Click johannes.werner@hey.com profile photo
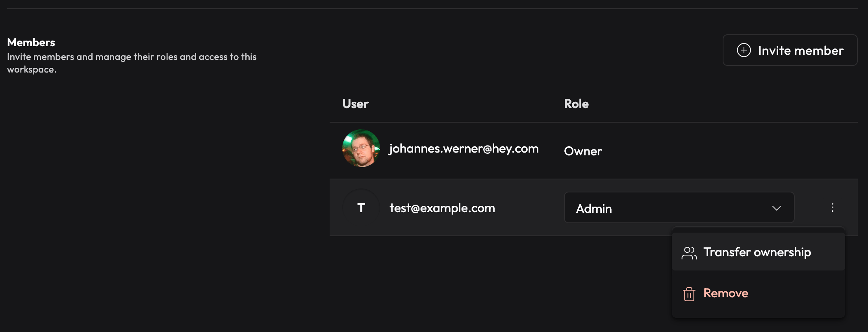The width and height of the screenshot is (868, 332). pos(361,148)
